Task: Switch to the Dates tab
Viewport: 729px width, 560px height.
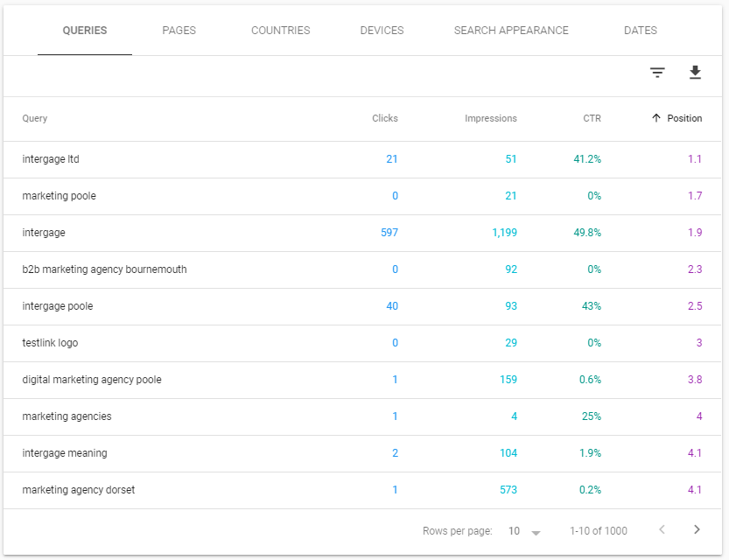Action: tap(641, 31)
